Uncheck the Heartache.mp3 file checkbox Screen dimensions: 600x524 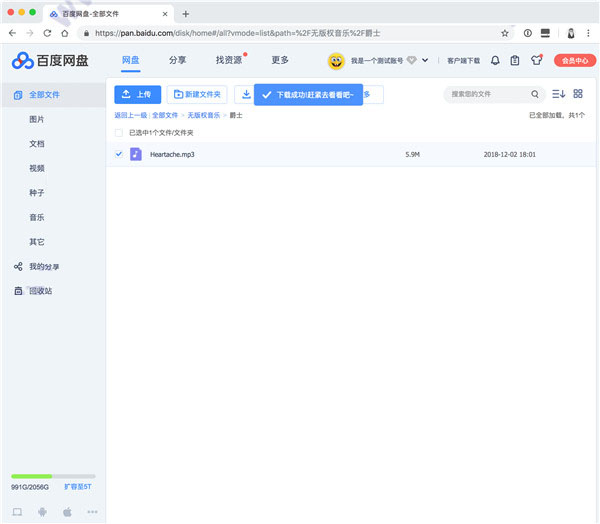coord(119,154)
